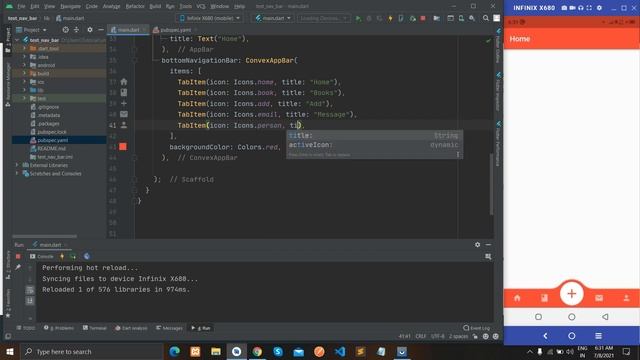Choose activeIcon: completion suggestion
Screen dimensions: 640x360
[x=374, y=145]
